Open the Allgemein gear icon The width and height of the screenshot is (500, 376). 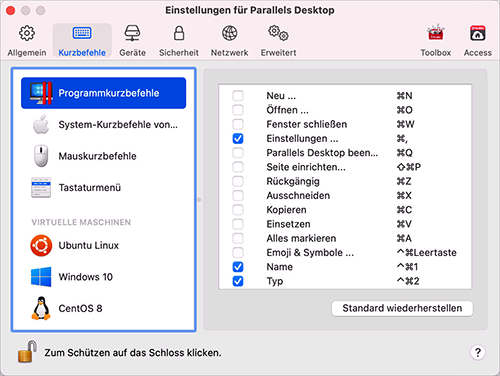27,33
